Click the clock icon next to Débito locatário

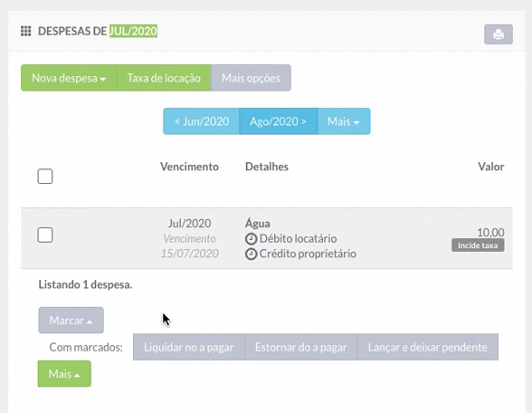pyautogui.click(x=252, y=239)
